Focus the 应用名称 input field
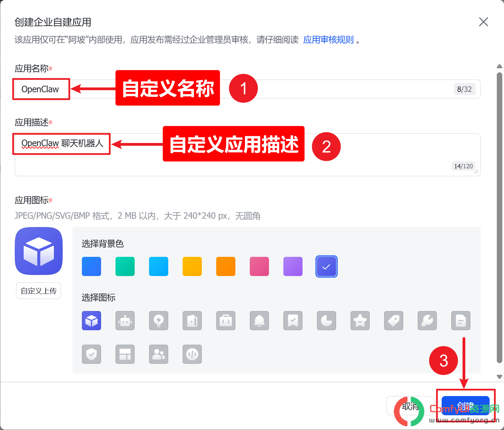504x430 pixels. pyautogui.click(x=247, y=89)
